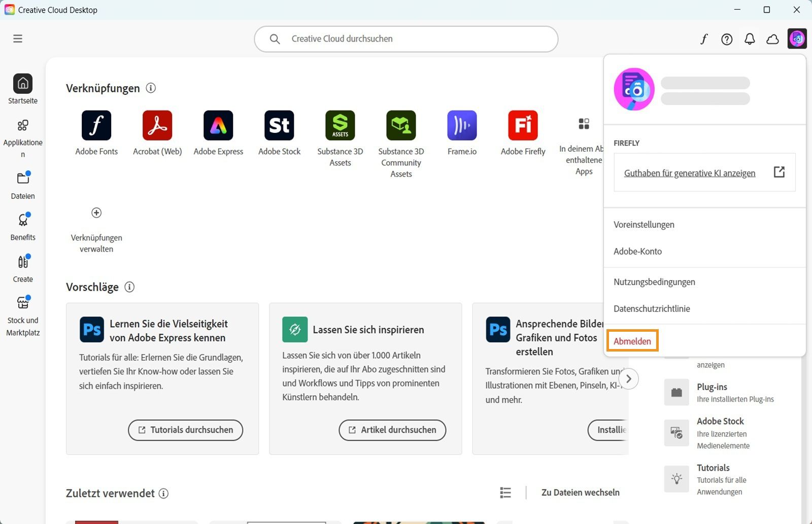Click Installieren button on Photoshop card
Viewport: 812px width, 524px height.
click(608, 430)
